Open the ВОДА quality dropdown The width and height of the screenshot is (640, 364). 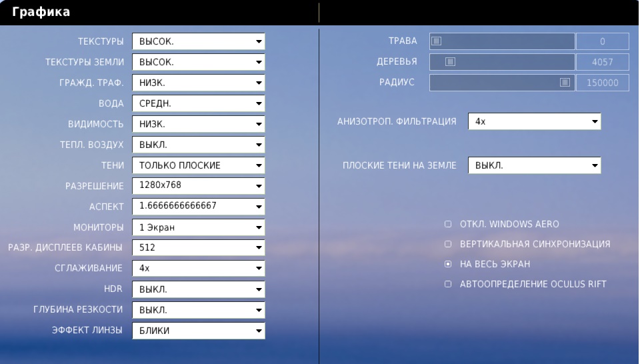point(199,103)
